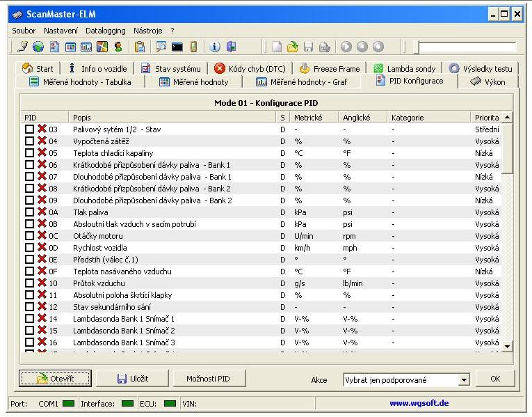Image resolution: width=532 pixels, height=417 pixels.
Task: Click the Kategorie column header
Action: 428,118
